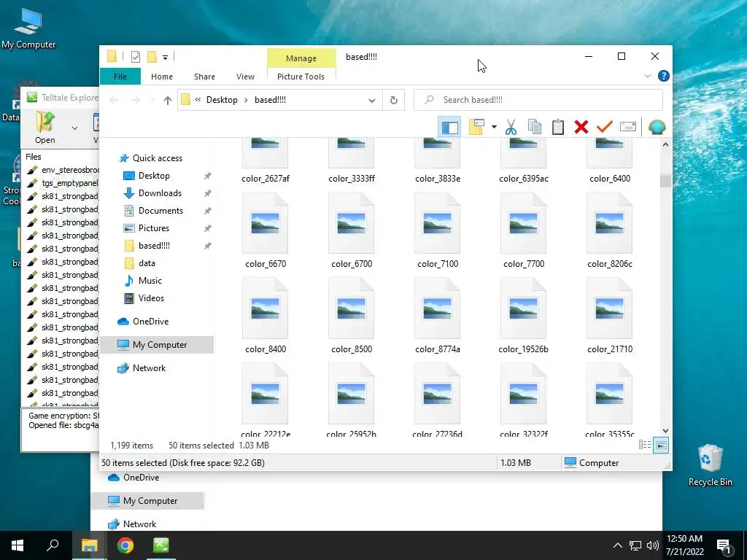Select the color_8500 image file
Viewport: 747px width, 560px height.
[352, 316]
